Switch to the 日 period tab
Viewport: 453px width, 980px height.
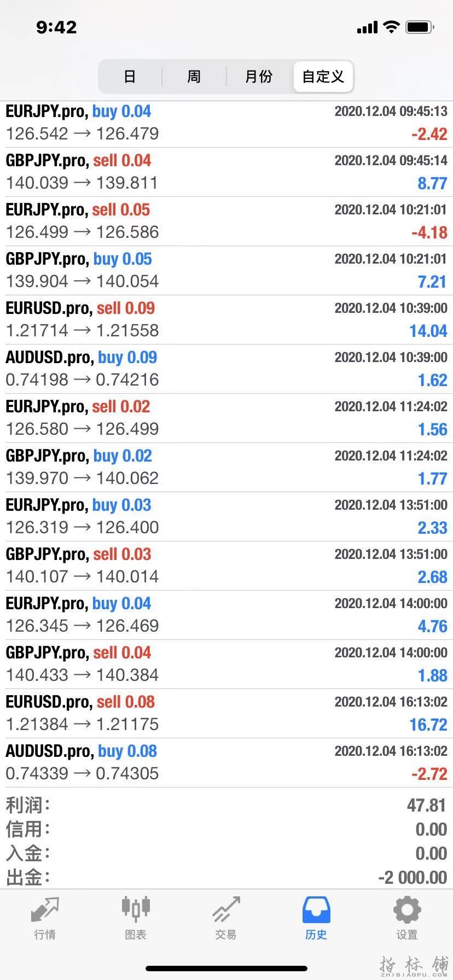click(130, 77)
